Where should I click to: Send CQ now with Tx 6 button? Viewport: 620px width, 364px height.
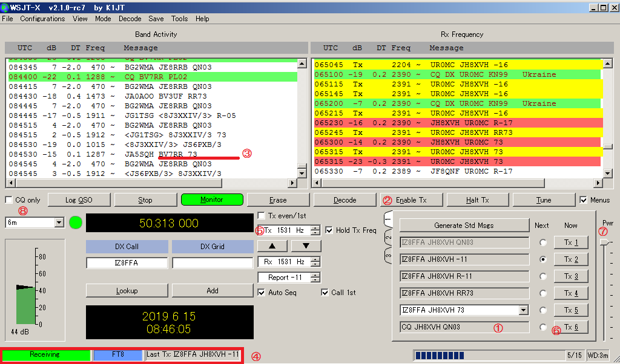pos(571,327)
